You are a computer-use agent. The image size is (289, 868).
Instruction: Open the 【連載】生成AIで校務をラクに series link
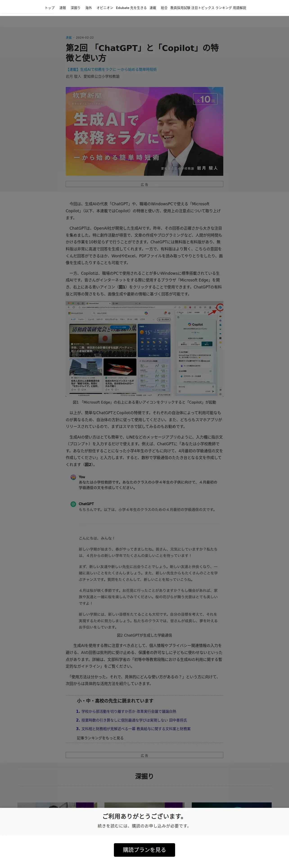111,69
